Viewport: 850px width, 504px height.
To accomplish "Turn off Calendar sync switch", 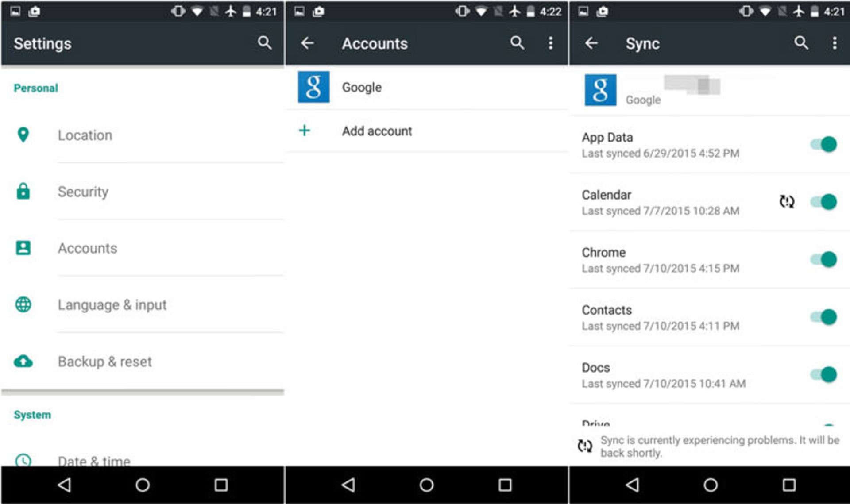I will pyautogui.click(x=823, y=202).
